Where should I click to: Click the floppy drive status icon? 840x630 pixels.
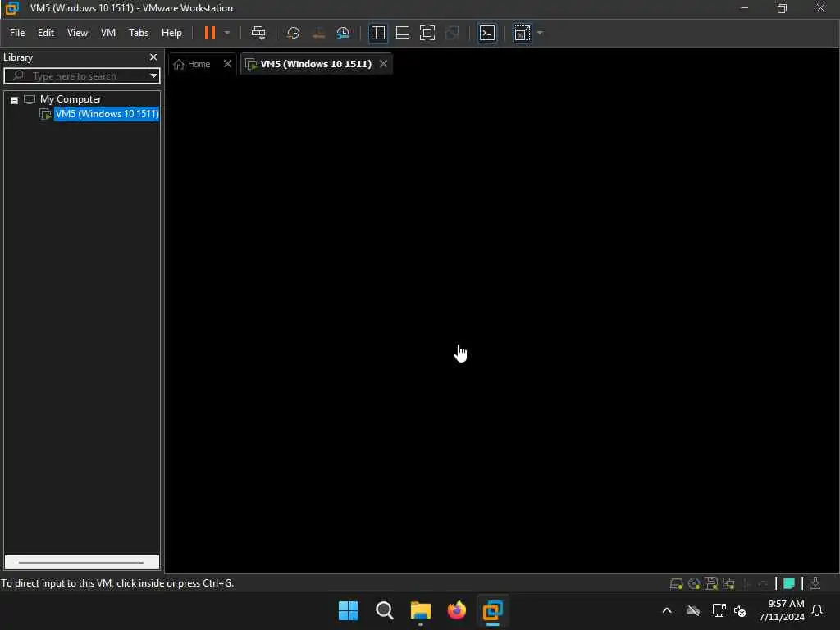(x=711, y=583)
